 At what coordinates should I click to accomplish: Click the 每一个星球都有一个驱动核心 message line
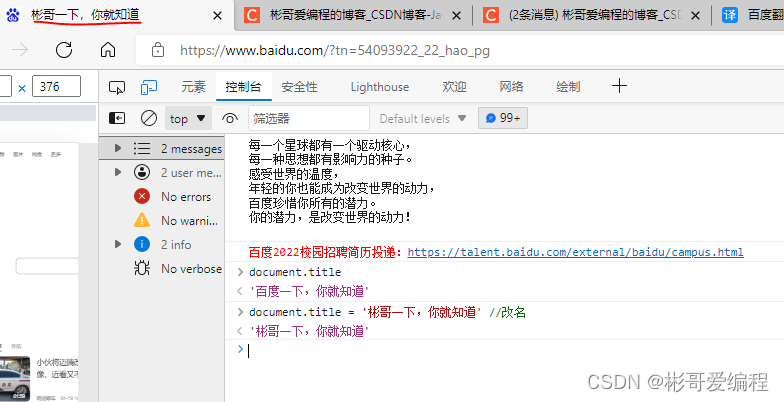coord(330,146)
